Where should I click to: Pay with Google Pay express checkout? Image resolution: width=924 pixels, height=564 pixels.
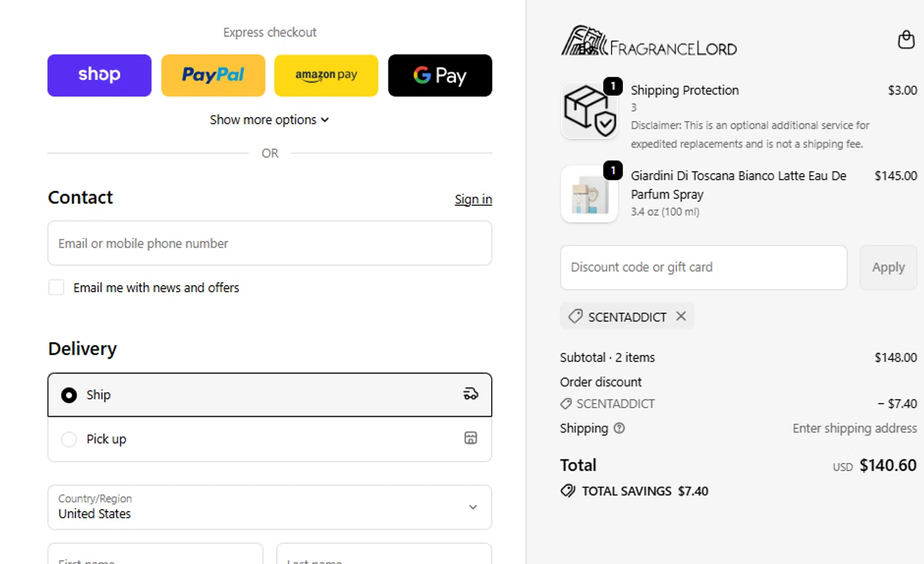point(440,75)
